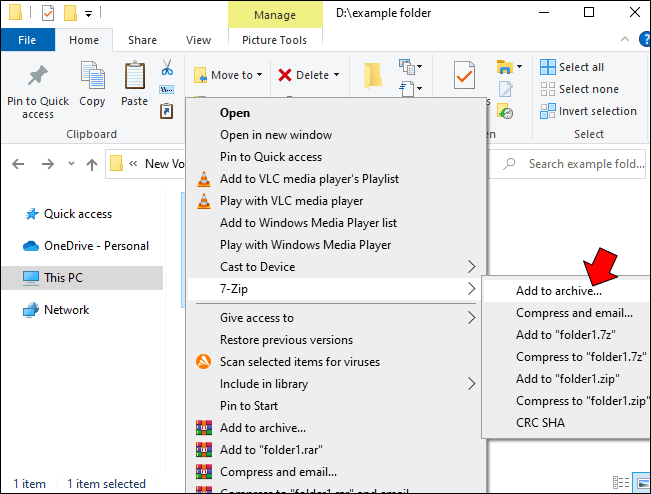The width and height of the screenshot is (651, 494).
Task: Choose WinRAR Add to archive... entry
Action: coord(336,428)
